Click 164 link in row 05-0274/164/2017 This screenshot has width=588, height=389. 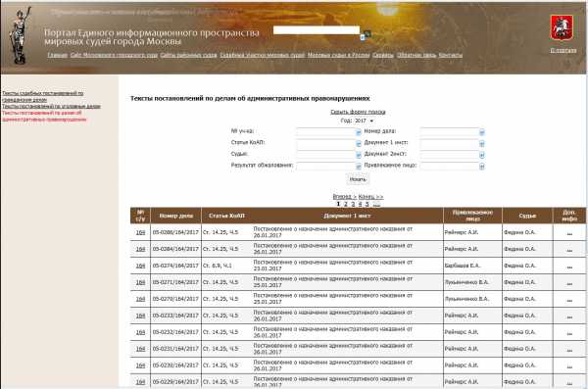click(140, 266)
